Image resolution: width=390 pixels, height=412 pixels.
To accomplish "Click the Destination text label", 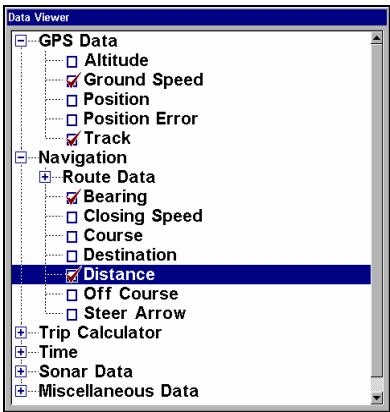I will 130,255.
